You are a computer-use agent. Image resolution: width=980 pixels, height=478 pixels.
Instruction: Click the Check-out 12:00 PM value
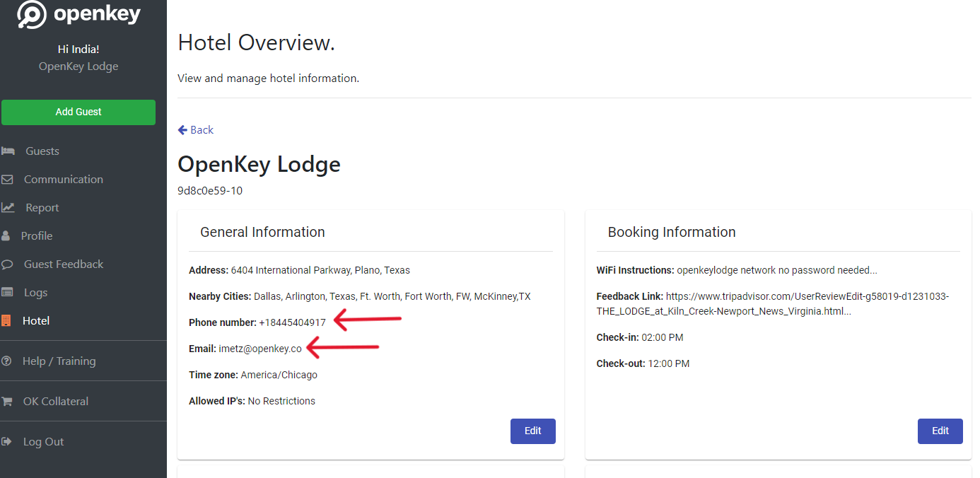[x=668, y=363]
